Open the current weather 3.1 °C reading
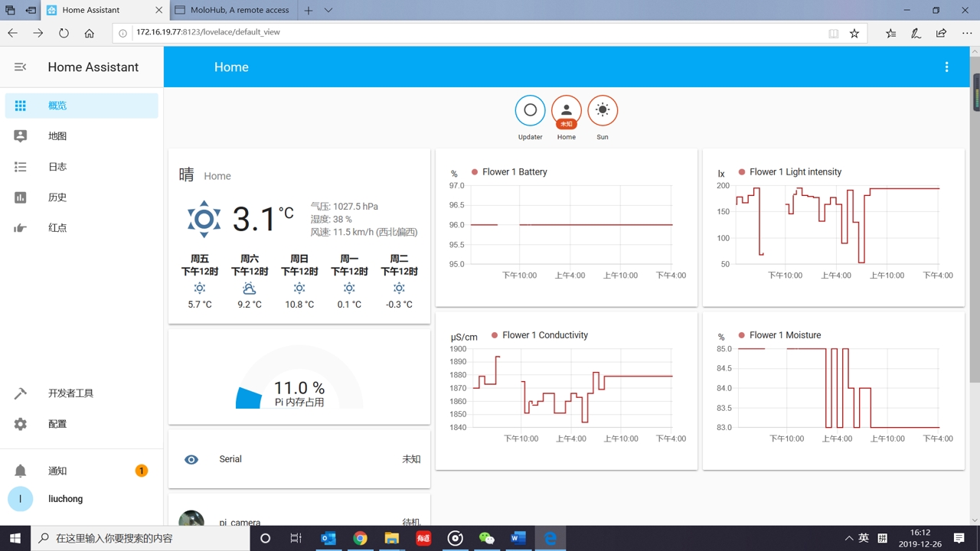The width and height of the screenshot is (980, 551). click(x=263, y=220)
